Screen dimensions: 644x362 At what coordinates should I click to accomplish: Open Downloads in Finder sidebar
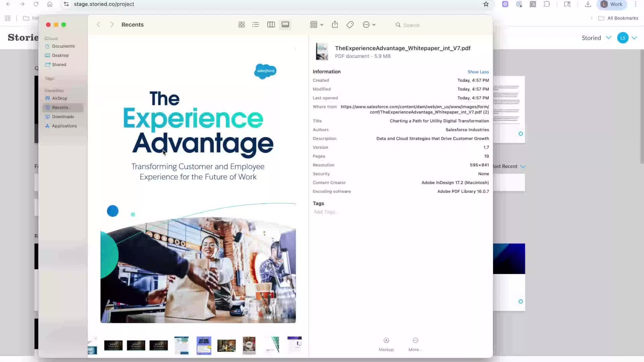(x=63, y=117)
